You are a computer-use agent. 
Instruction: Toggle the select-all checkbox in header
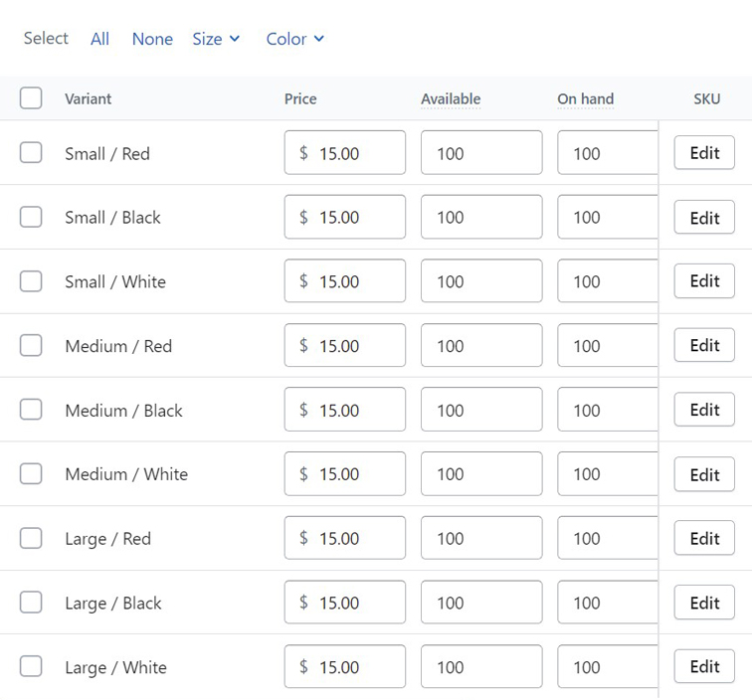click(x=31, y=98)
